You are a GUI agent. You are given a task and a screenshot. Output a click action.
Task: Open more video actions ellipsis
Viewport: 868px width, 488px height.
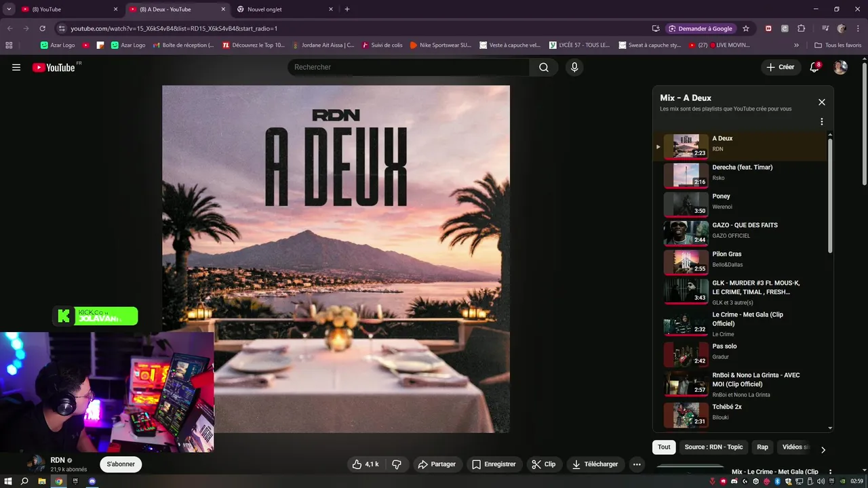pos(637,464)
